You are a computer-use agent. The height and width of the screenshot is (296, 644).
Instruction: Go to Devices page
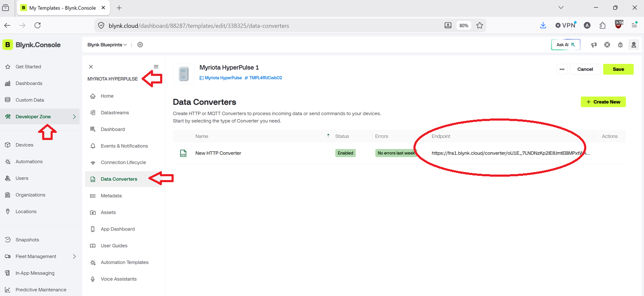coord(24,145)
